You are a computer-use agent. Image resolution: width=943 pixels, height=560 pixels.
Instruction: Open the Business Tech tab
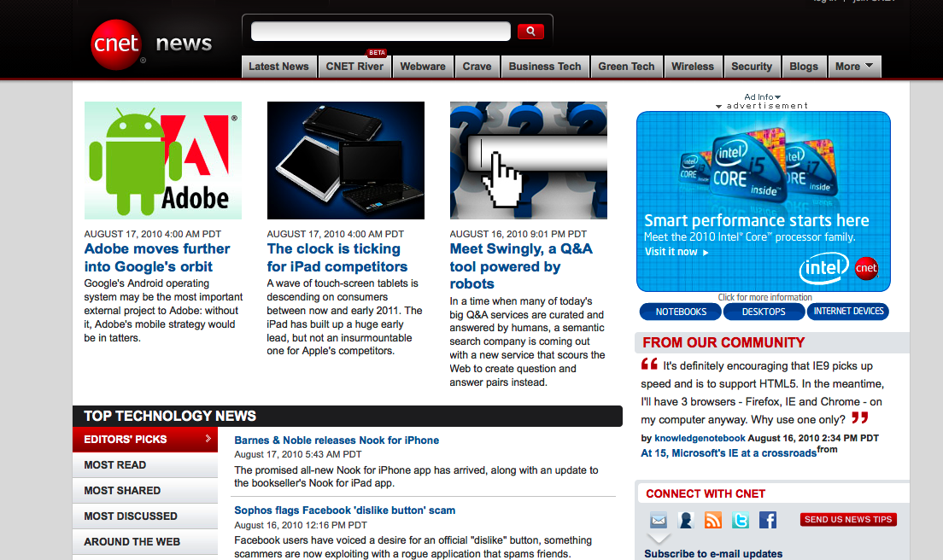545,67
